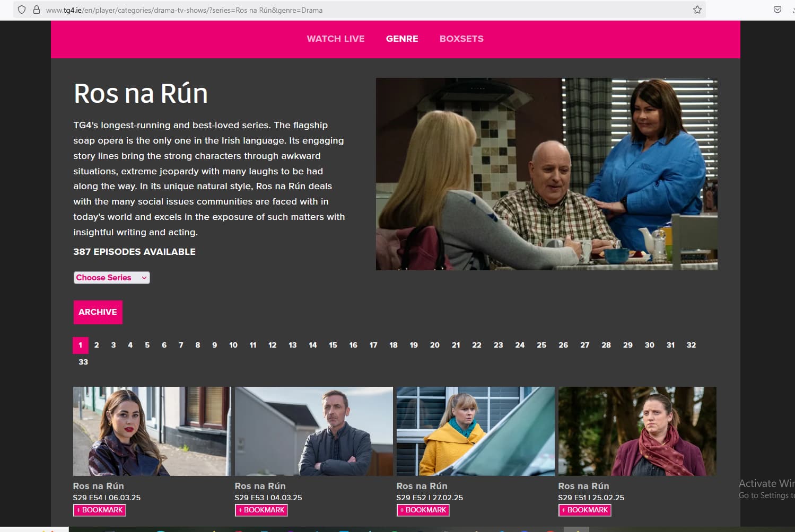
Task: Click the Ros na Rún title above S29 E53
Action: tap(260, 486)
